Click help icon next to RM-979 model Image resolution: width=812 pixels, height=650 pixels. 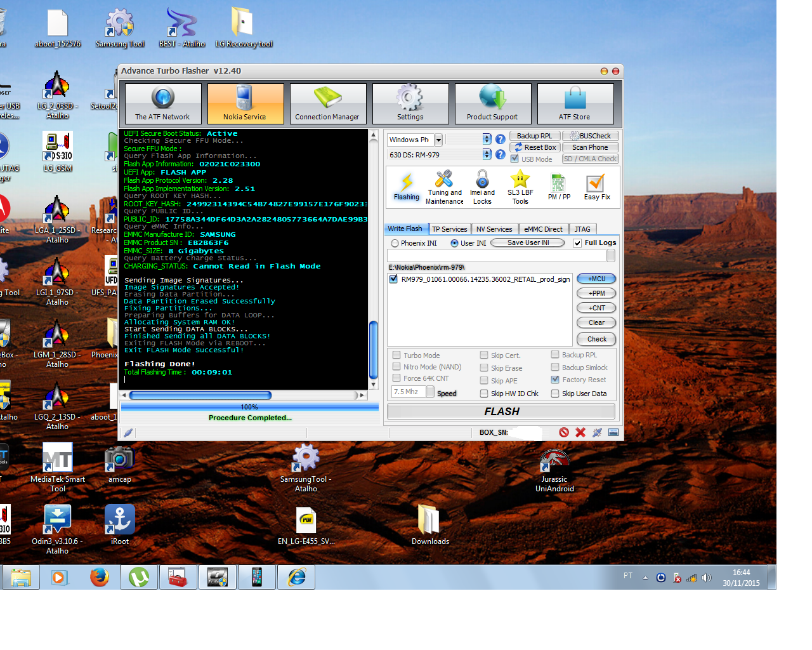500,154
